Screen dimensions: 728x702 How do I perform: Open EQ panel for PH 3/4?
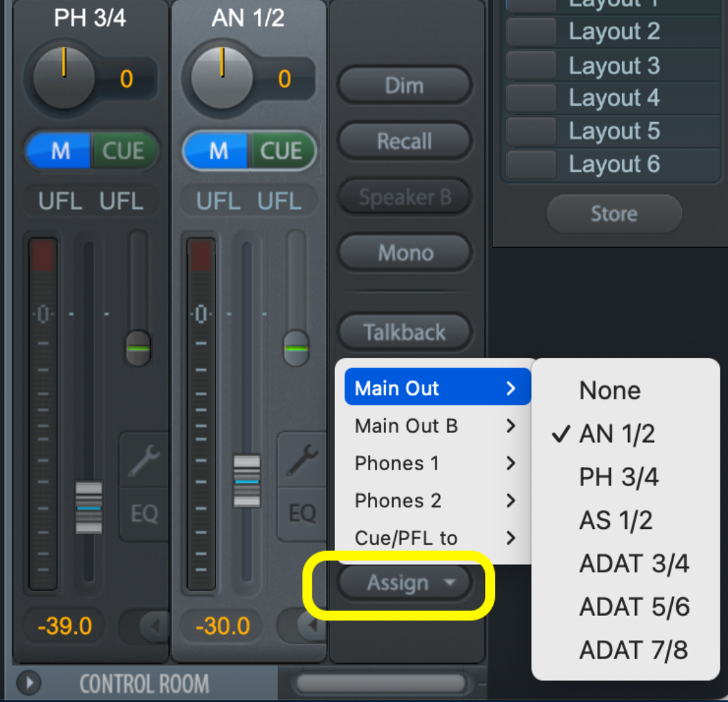pyautogui.click(x=144, y=513)
